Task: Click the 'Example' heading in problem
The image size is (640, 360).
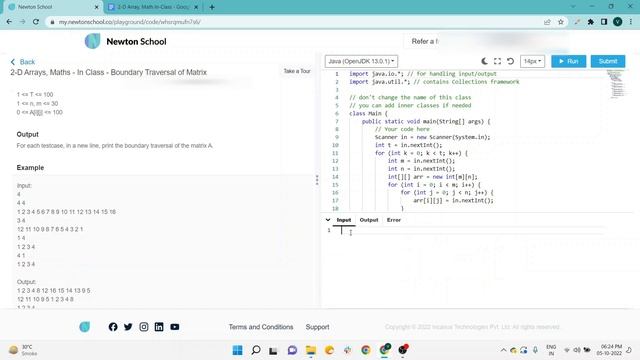Action: (30, 168)
